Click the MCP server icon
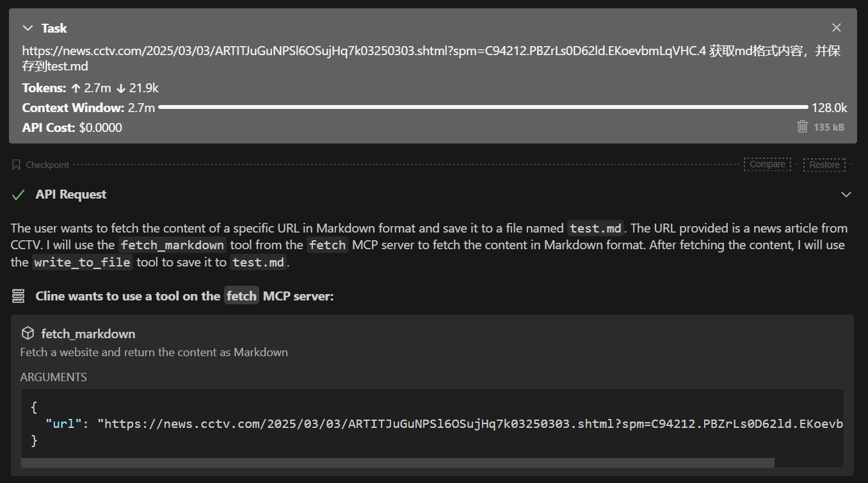Screen dimensions: 868x483 [x=19, y=296]
